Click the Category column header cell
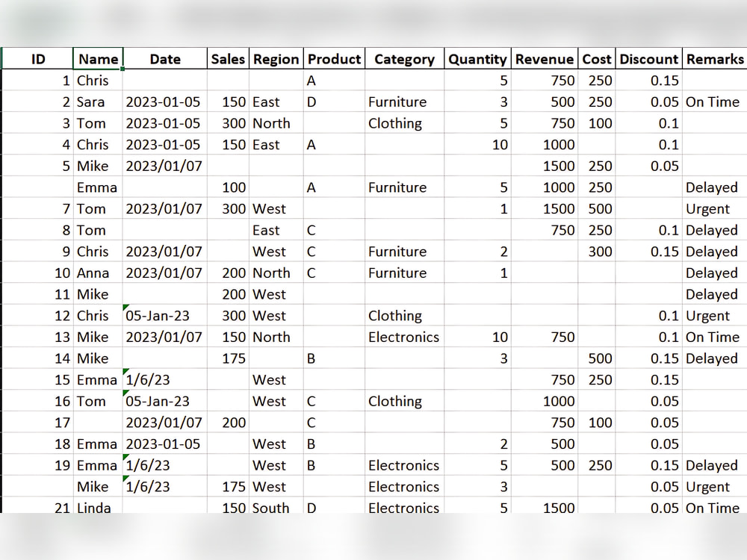747x560 pixels. (404, 58)
